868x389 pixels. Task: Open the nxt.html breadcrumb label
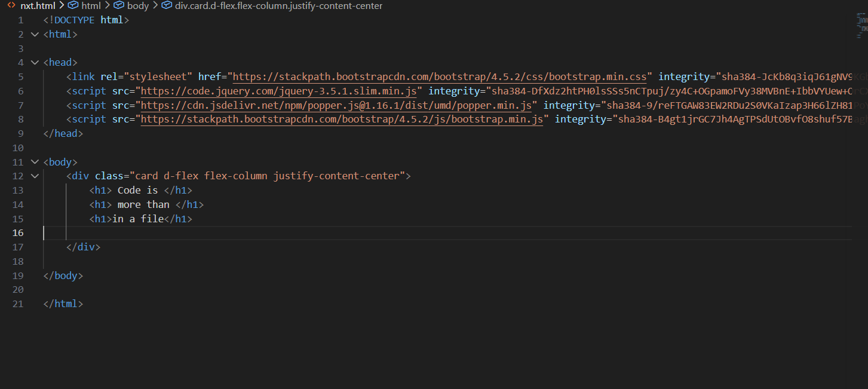coord(38,5)
